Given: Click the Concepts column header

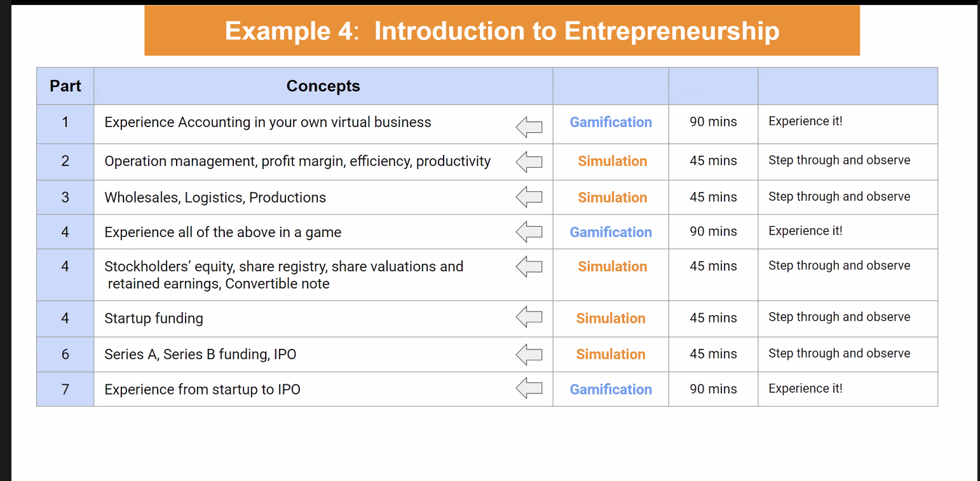Looking at the screenshot, I should [323, 86].
